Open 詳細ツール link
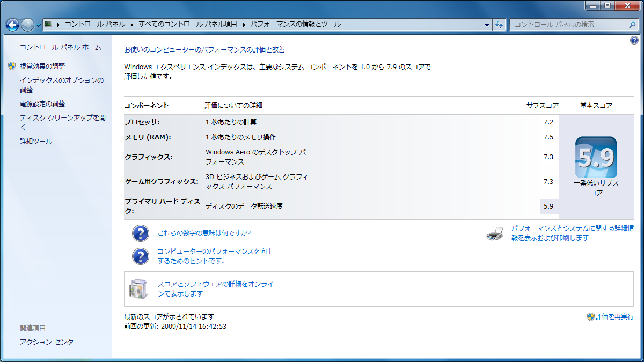Viewport: 644px width, 362px height. point(36,142)
